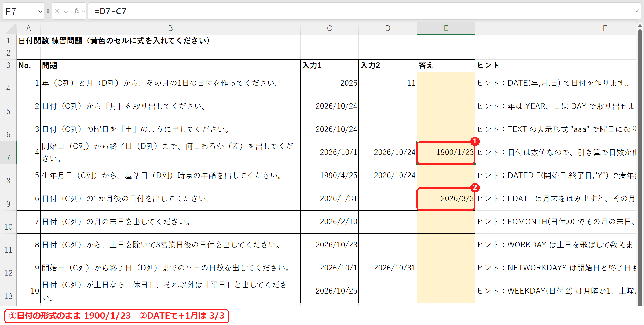The width and height of the screenshot is (644, 325).
Task: Select the 答え header cell
Action: tap(446, 66)
